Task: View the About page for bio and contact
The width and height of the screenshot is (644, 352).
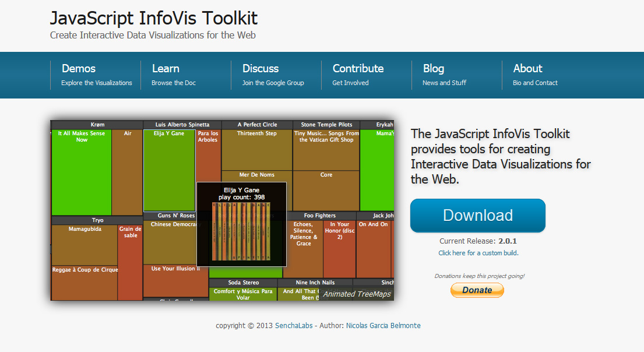Action: 527,68
